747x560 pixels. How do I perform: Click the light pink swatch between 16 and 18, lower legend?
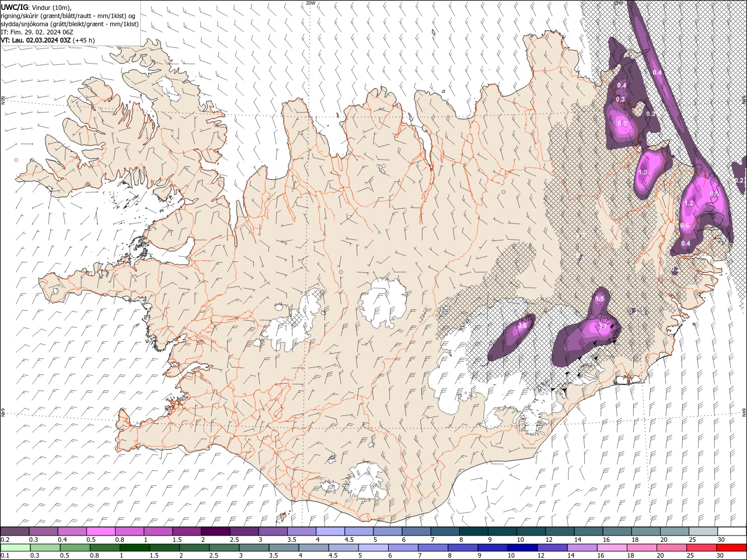point(612,548)
